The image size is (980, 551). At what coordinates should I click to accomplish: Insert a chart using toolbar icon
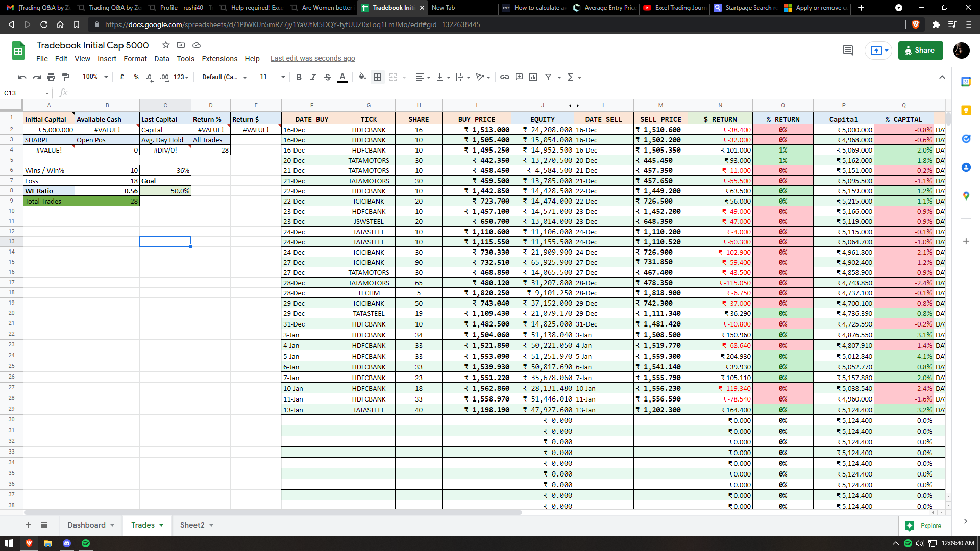coord(533,77)
